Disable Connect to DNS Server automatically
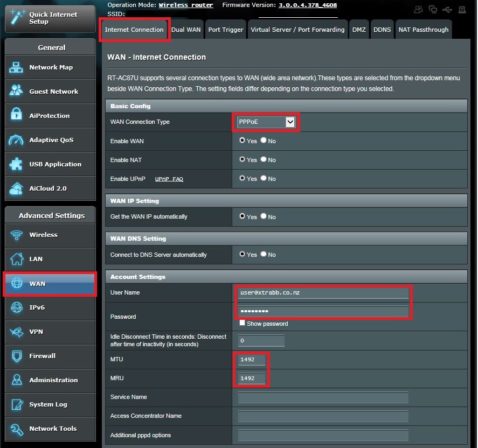Image resolution: width=478 pixels, height=448 pixels. pos(264,254)
